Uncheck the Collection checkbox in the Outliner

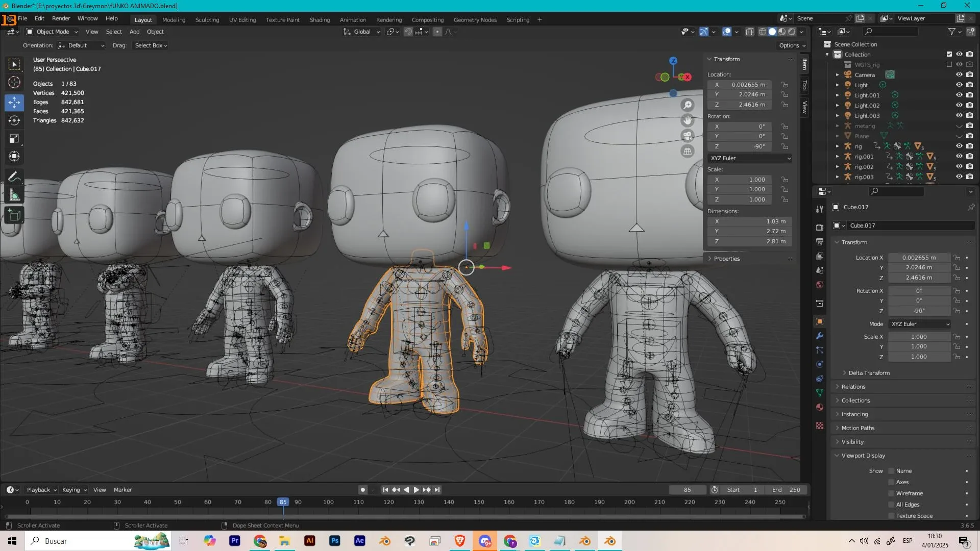coord(949,54)
